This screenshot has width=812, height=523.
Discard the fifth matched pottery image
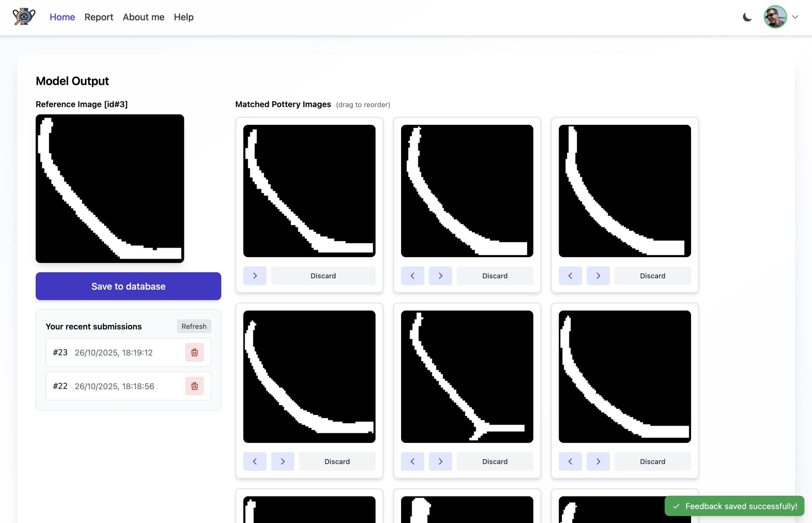pos(495,462)
